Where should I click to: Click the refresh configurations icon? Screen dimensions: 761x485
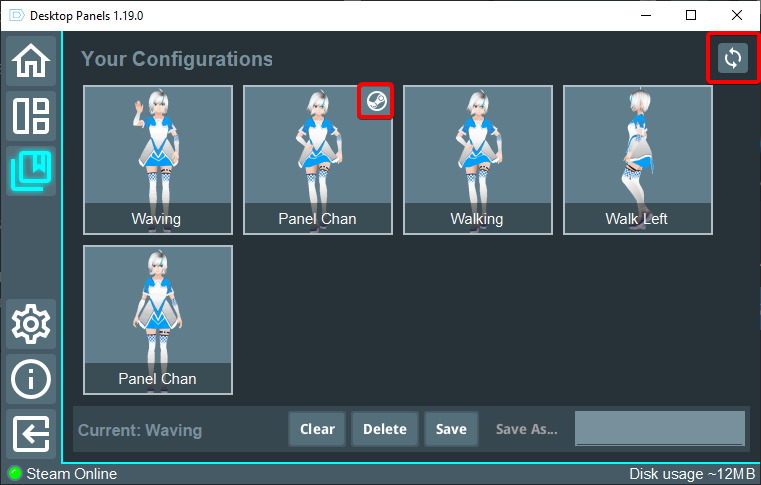(732, 58)
